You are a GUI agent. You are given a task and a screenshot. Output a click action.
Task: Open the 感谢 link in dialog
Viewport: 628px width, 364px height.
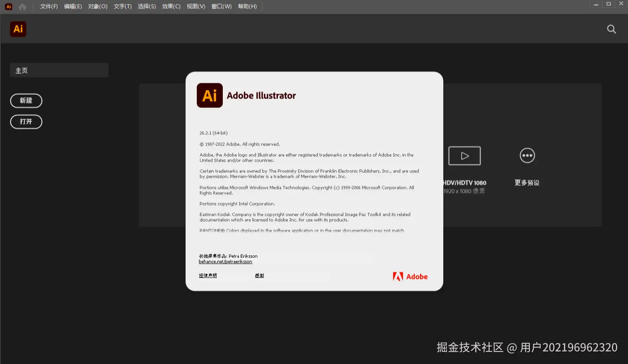tap(260, 275)
